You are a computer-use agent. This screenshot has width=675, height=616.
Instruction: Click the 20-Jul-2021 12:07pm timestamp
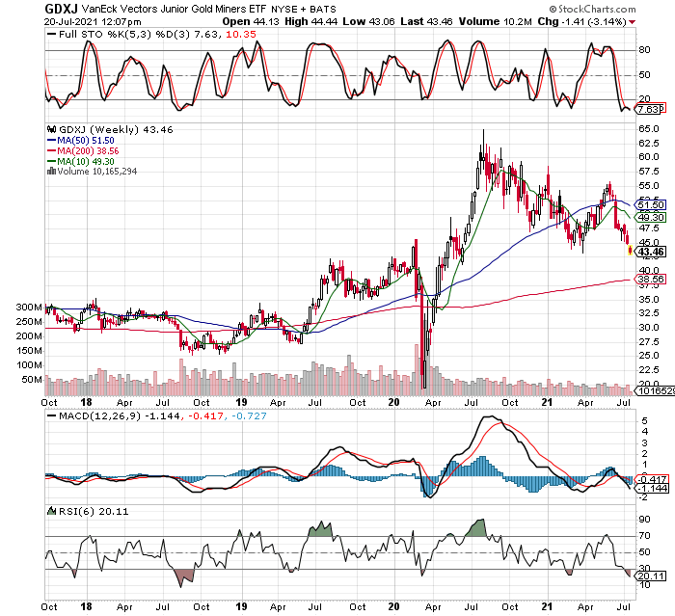click(93, 22)
